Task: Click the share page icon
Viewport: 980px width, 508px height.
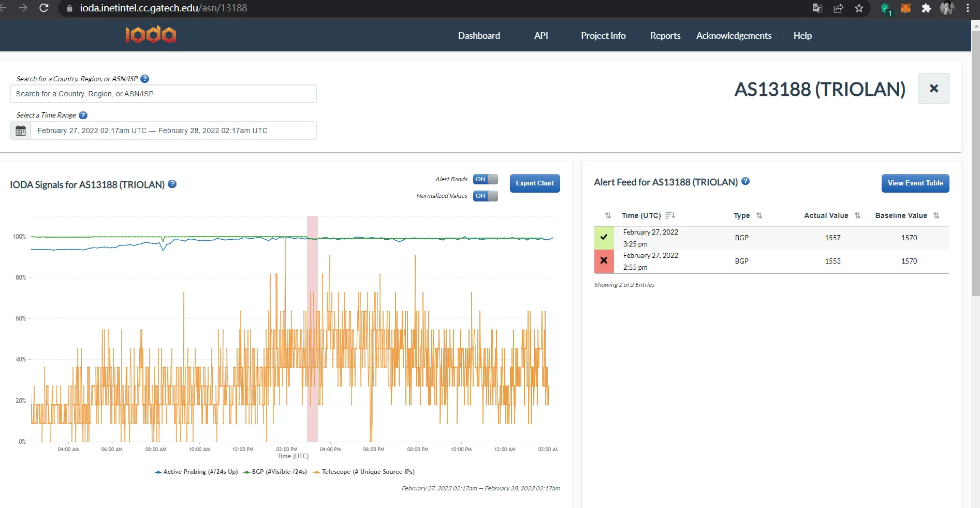Action: 838,8
